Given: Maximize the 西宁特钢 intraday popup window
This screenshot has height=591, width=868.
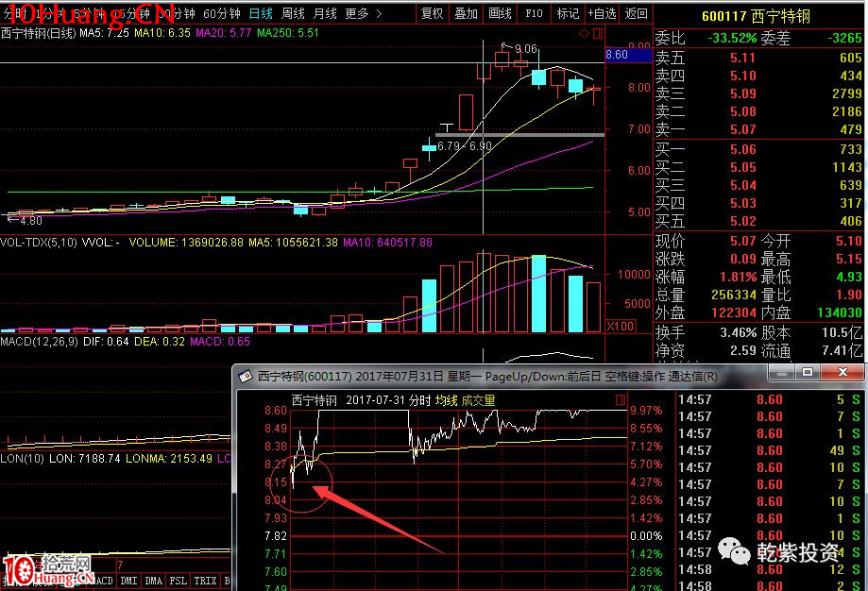Looking at the screenshot, I should [x=808, y=372].
